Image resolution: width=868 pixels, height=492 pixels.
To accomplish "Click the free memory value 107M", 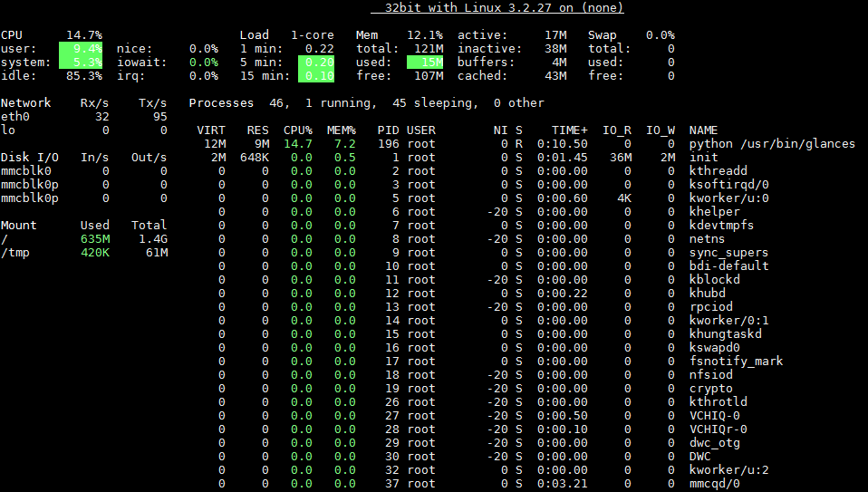I will 429,76.
